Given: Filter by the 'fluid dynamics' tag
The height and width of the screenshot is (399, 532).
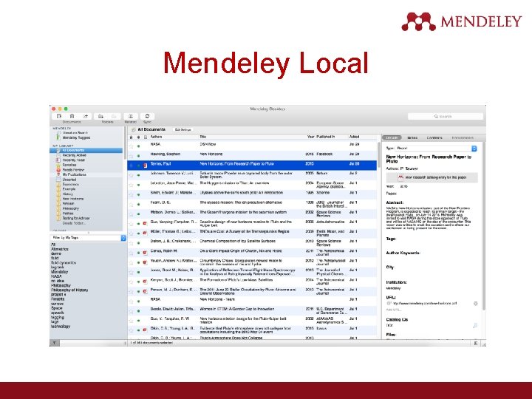Looking at the screenshot, I should 64,262.
